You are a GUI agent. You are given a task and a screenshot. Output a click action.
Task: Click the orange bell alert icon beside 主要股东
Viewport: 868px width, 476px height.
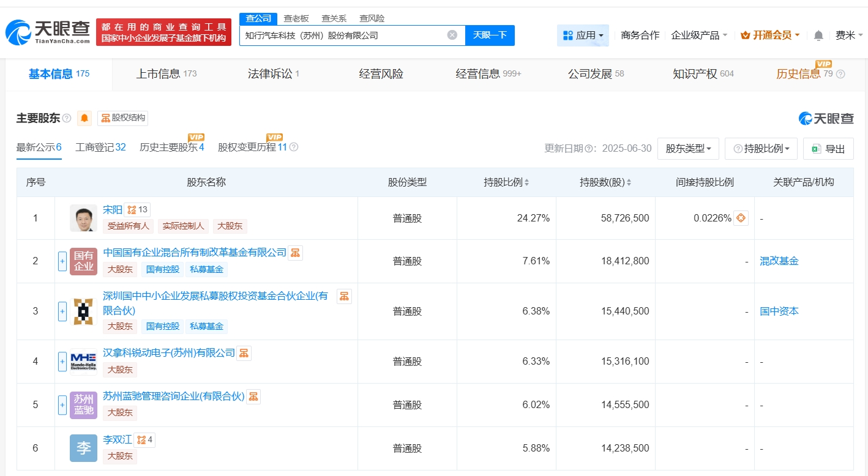(84, 118)
